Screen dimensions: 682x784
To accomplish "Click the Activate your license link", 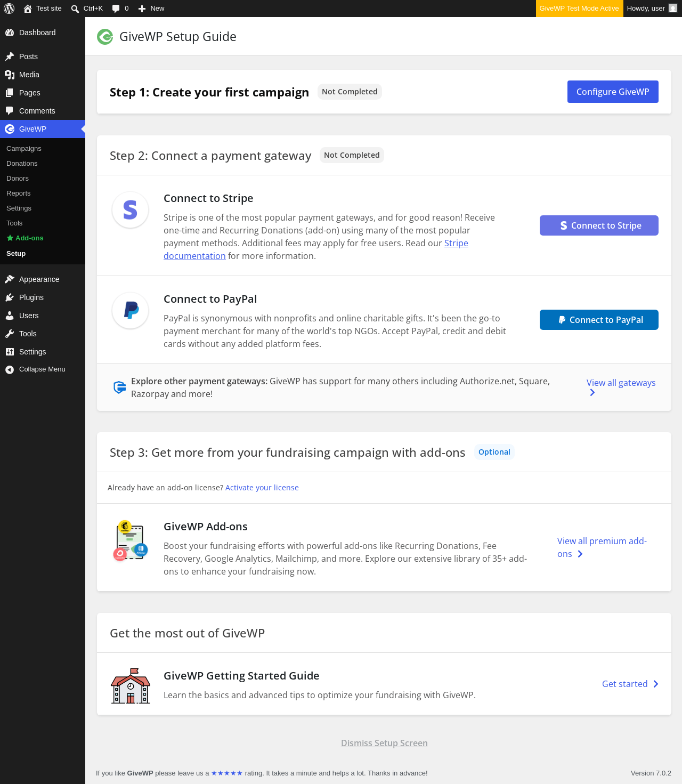I will coord(262,488).
